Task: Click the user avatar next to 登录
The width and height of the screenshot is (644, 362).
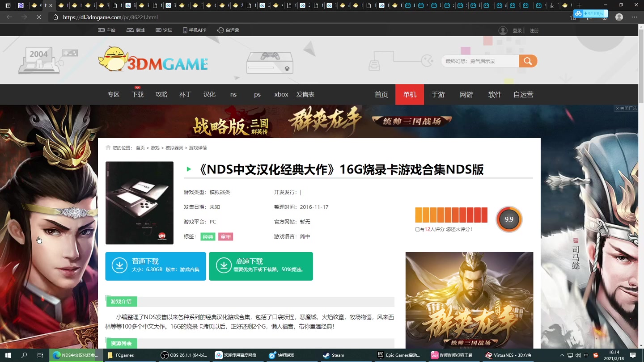Action: (x=503, y=30)
